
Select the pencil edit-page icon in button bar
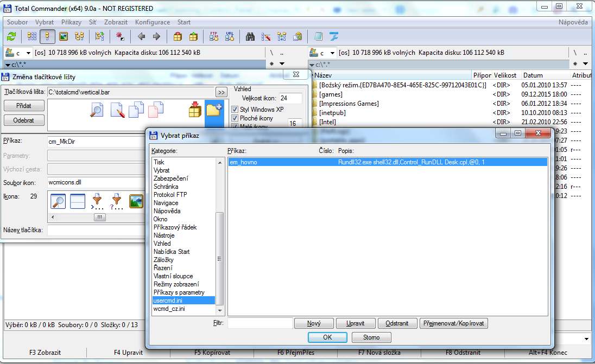(117, 110)
